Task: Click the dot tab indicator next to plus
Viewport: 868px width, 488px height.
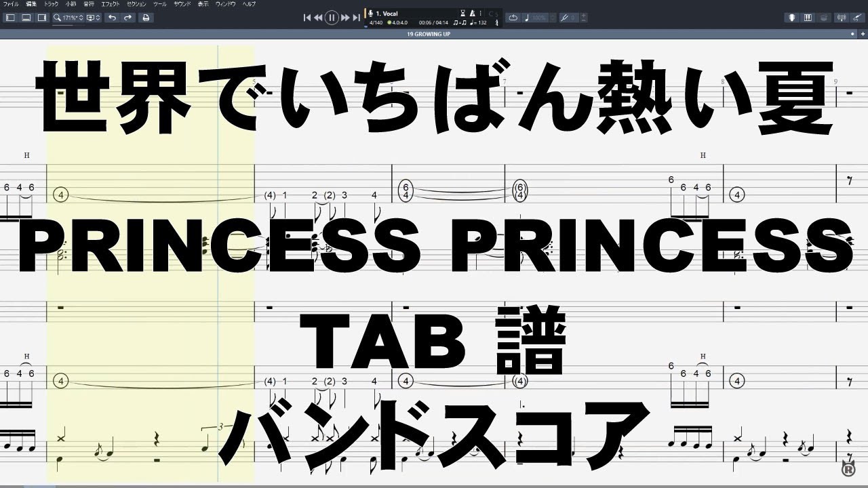Action: click(852, 33)
